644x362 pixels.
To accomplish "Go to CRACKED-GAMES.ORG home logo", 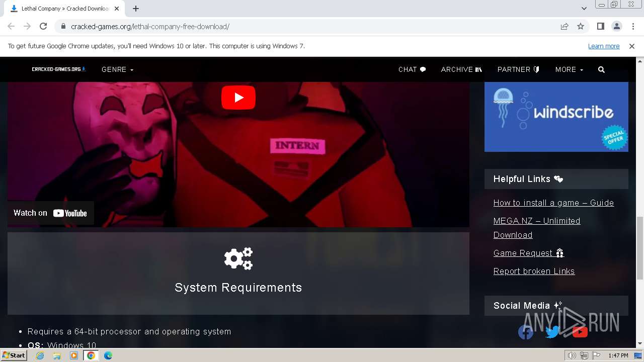I will click(59, 69).
